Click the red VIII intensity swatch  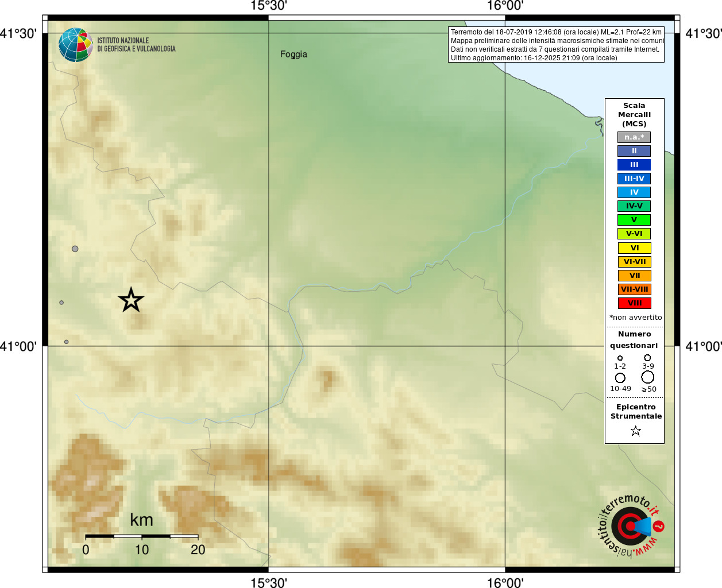635,303
